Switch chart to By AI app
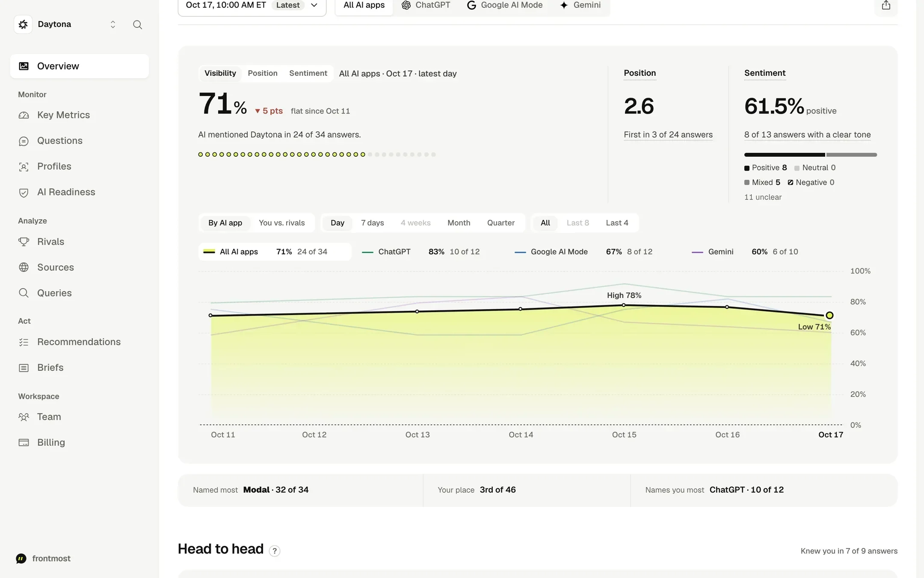 click(225, 223)
